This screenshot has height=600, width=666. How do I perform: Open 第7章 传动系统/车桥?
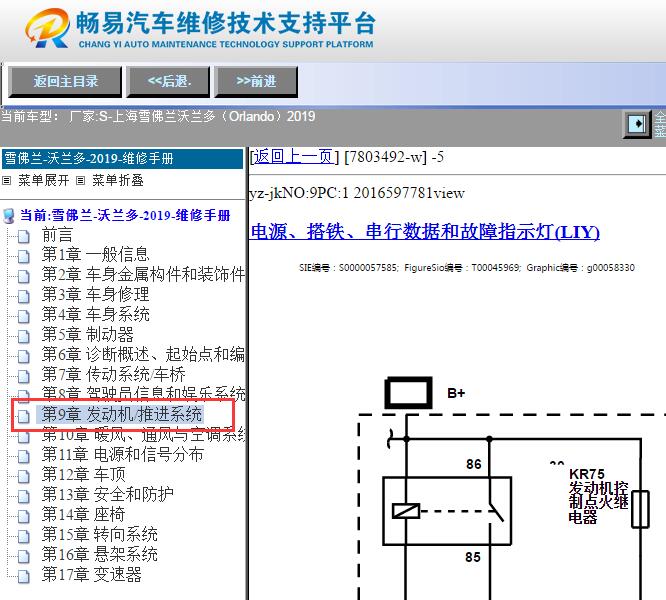pyautogui.click(x=113, y=374)
